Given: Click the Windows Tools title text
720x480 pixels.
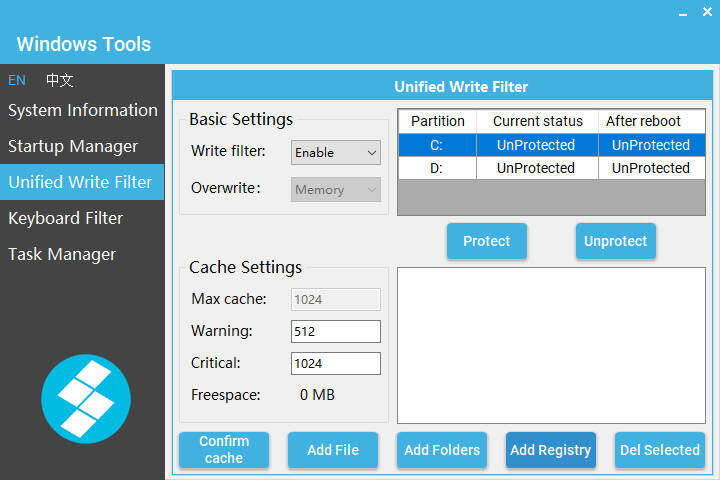Looking at the screenshot, I should click(x=84, y=44).
